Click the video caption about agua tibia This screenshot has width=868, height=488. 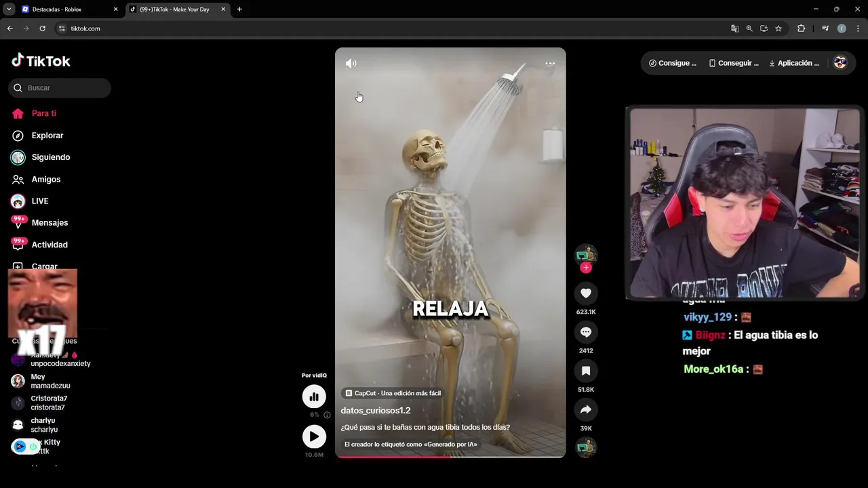pyautogui.click(x=425, y=428)
